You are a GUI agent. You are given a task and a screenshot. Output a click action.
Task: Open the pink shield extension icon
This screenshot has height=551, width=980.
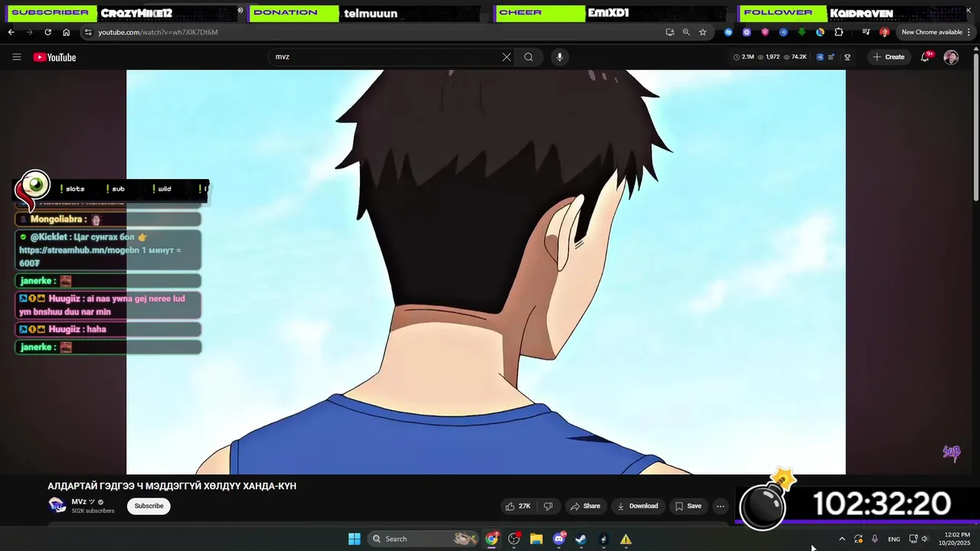click(765, 32)
